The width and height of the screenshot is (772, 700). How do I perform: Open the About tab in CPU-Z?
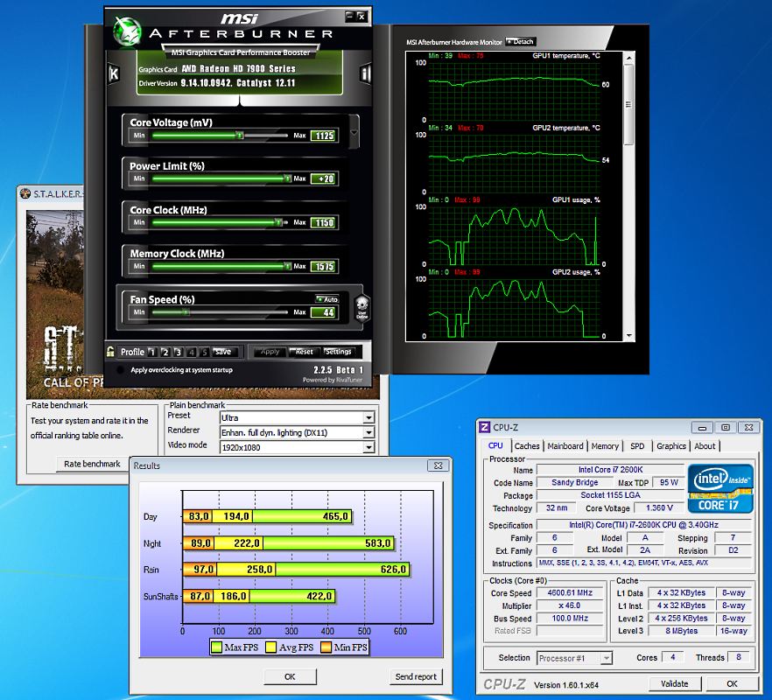click(x=705, y=446)
